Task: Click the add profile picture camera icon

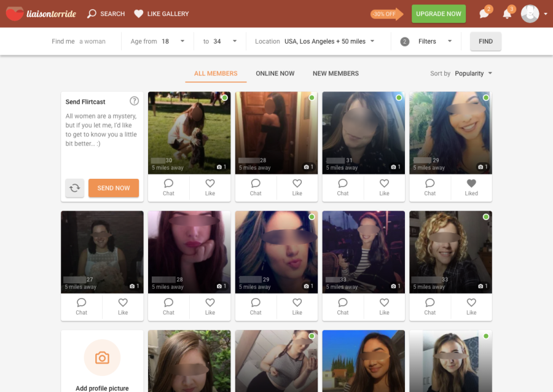Action: (x=102, y=358)
